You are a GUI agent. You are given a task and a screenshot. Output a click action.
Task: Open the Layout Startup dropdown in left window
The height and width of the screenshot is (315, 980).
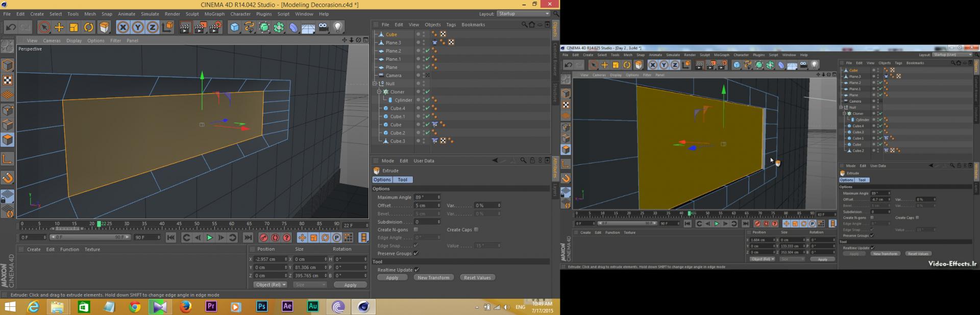pyautogui.click(x=524, y=14)
